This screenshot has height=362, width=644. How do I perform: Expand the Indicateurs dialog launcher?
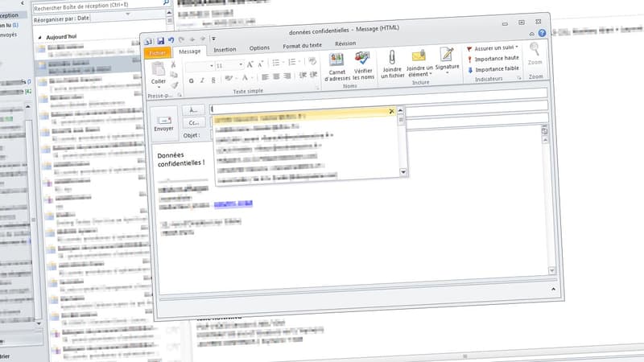tap(519, 77)
